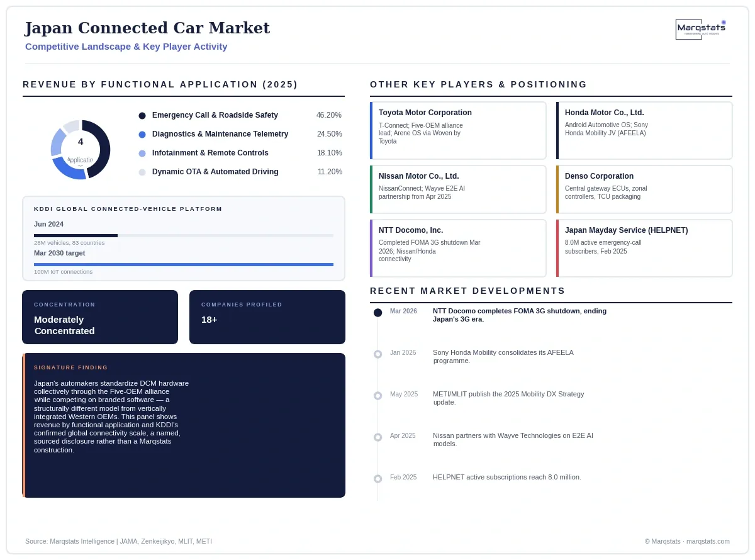Click the HELPNET subscriptions reach 8.0 million text
755x560 pixels.
[507, 477]
